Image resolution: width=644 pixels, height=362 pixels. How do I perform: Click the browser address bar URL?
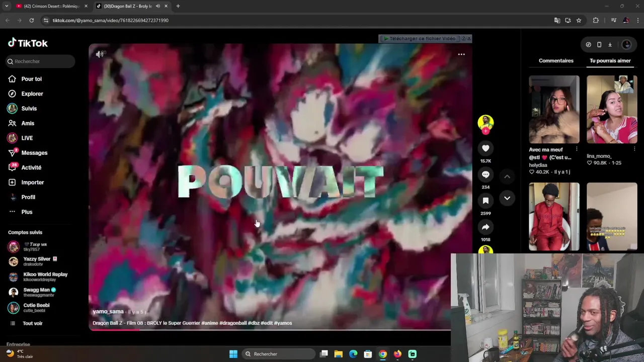[x=111, y=21]
